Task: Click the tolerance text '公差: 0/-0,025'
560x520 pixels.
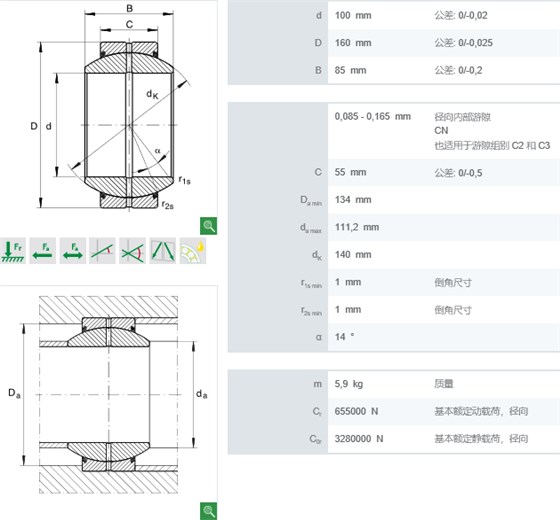Action: click(463, 43)
